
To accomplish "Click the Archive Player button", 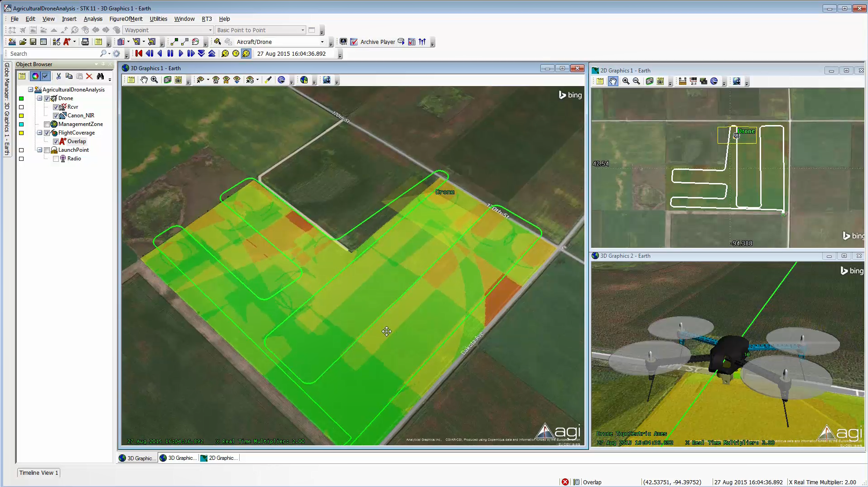I will pyautogui.click(x=377, y=42).
